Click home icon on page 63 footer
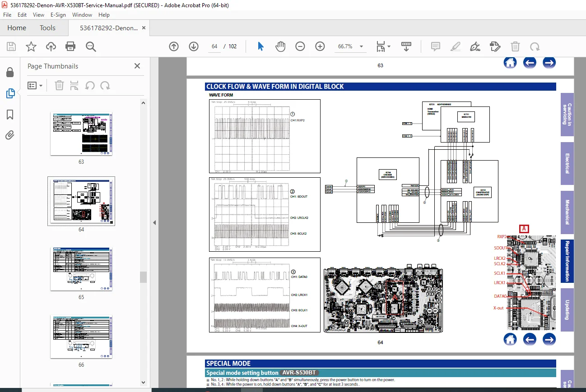586x392 pixels. [510, 63]
